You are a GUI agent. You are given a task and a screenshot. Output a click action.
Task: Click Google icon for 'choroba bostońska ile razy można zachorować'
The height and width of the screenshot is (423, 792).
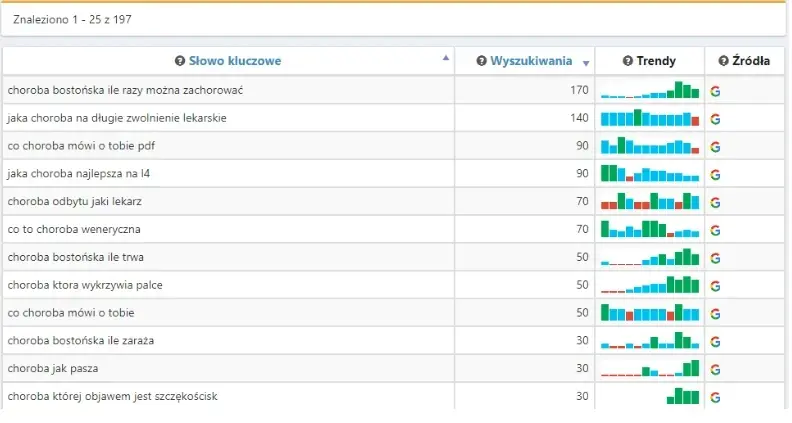click(715, 91)
